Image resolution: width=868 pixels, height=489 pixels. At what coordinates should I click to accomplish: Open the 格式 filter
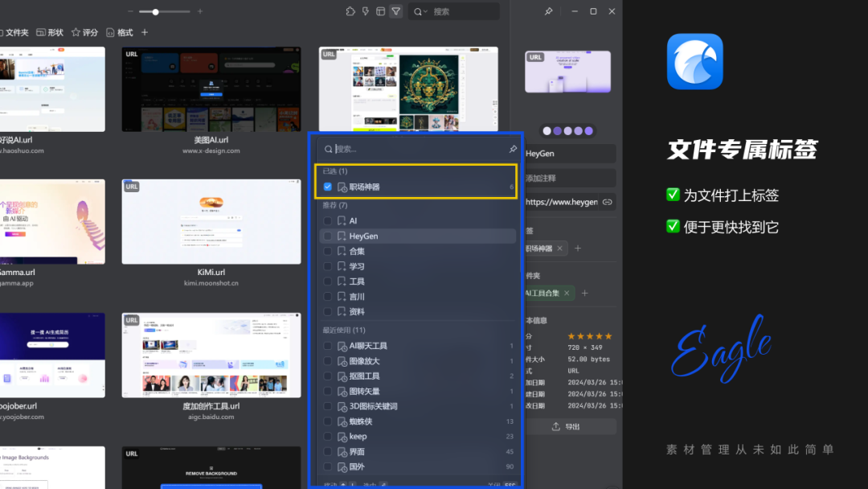click(120, 33)
